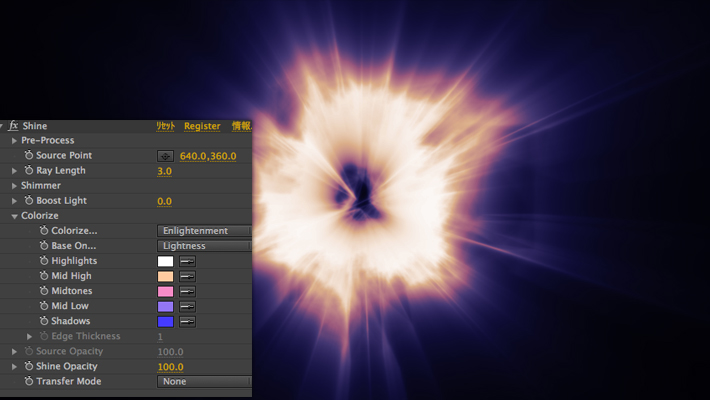Toggle the Boost Light stopwatch icon
This screenshot has width=710, height=400.
pos(28,201)
